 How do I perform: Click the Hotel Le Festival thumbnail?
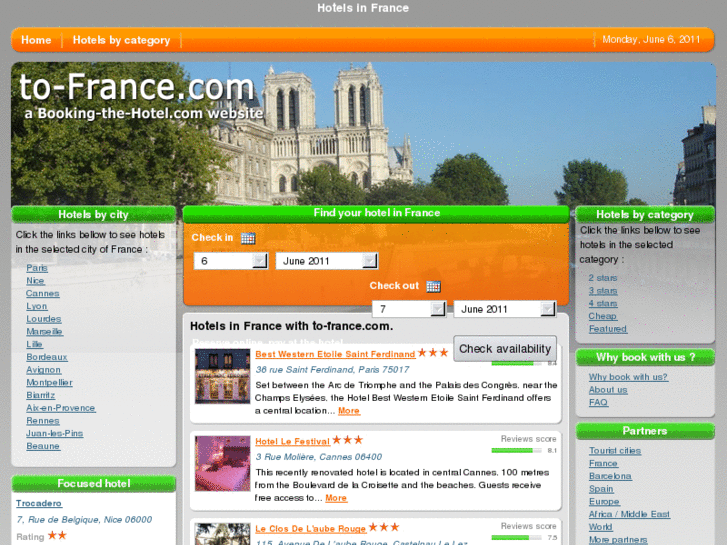(222, 463)
